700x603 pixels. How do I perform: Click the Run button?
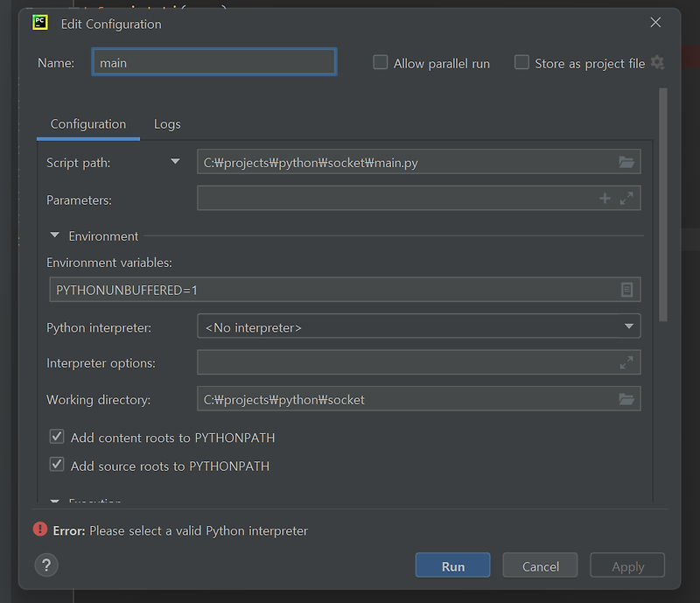(452, 565)
